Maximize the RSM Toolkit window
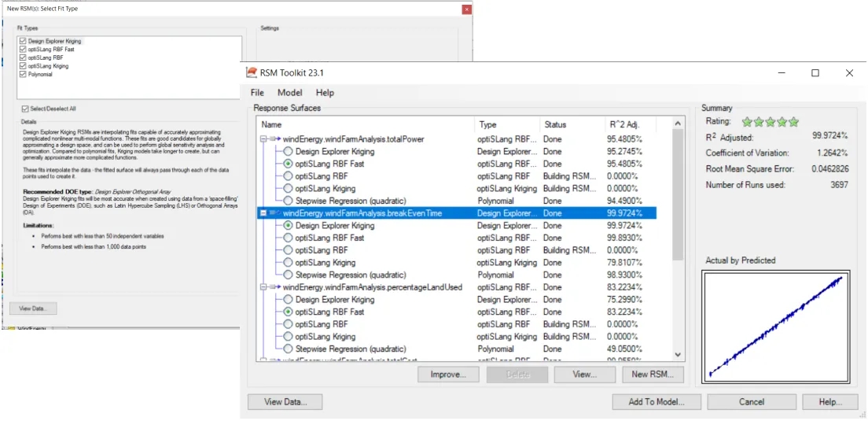 815,72
